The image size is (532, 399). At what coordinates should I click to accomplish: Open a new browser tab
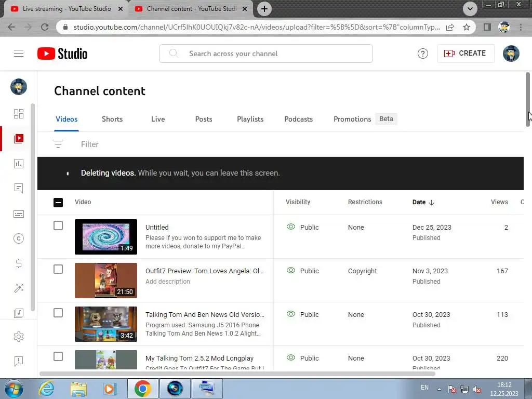pos(264,9)
